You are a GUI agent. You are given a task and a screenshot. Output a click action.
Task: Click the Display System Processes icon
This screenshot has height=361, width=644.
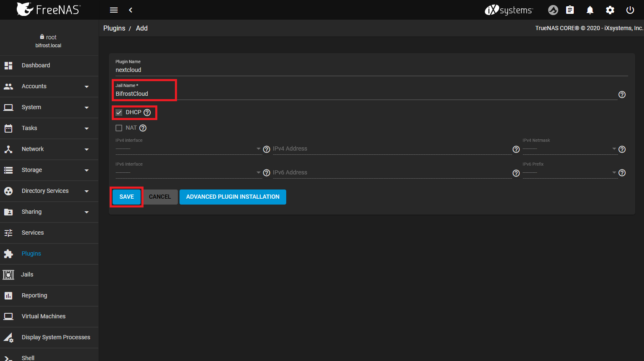pos(8,337)
